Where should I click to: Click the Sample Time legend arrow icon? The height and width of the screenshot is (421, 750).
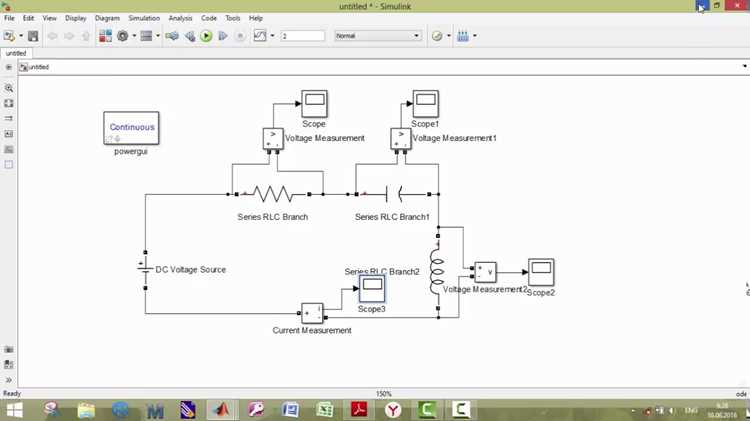tap(9, 118)
